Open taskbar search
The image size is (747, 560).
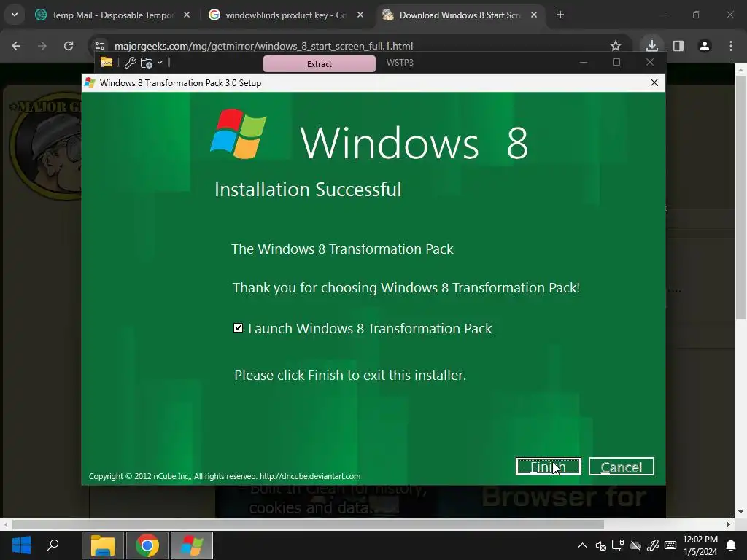(53, 545)
